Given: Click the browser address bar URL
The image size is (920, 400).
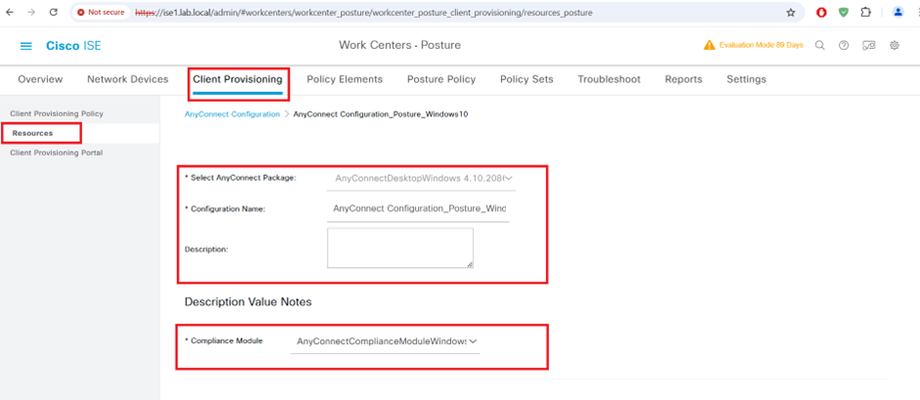Looking at the screenshot, I should pyautogui.click(x=364, y=12).
